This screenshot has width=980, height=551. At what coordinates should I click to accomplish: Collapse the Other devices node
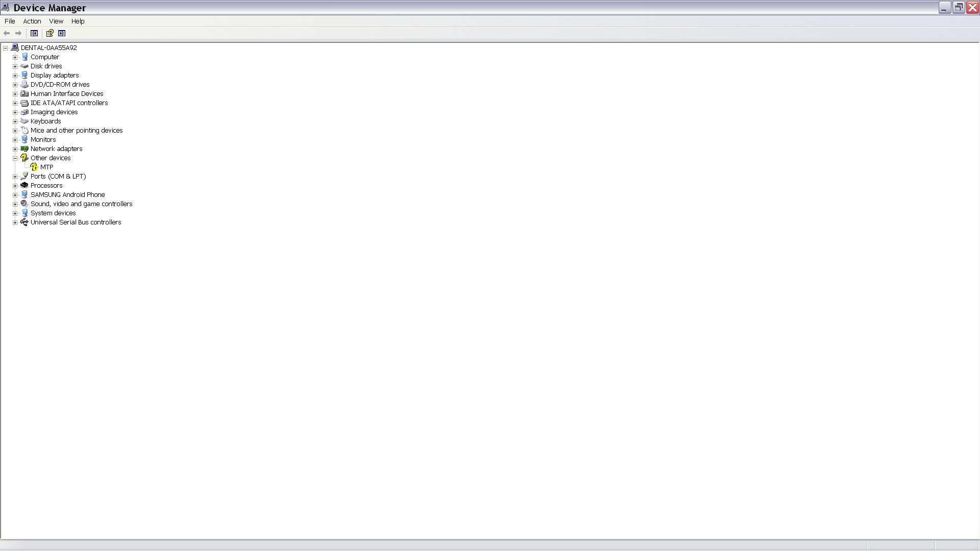click(x=15, y=158)
